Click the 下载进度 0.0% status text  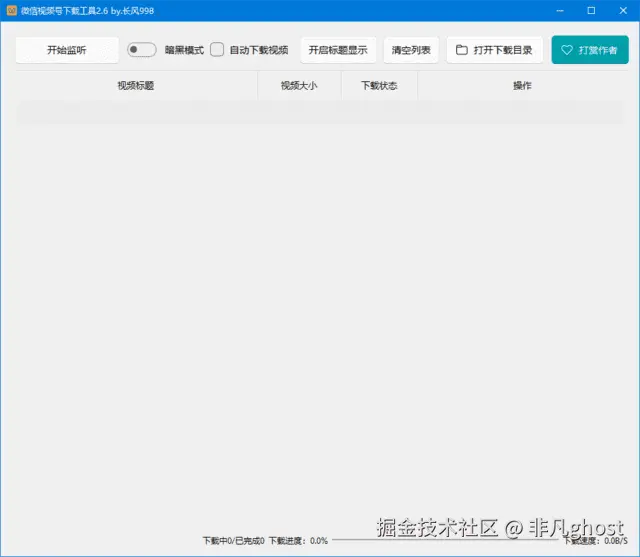(x=298, y=541)
